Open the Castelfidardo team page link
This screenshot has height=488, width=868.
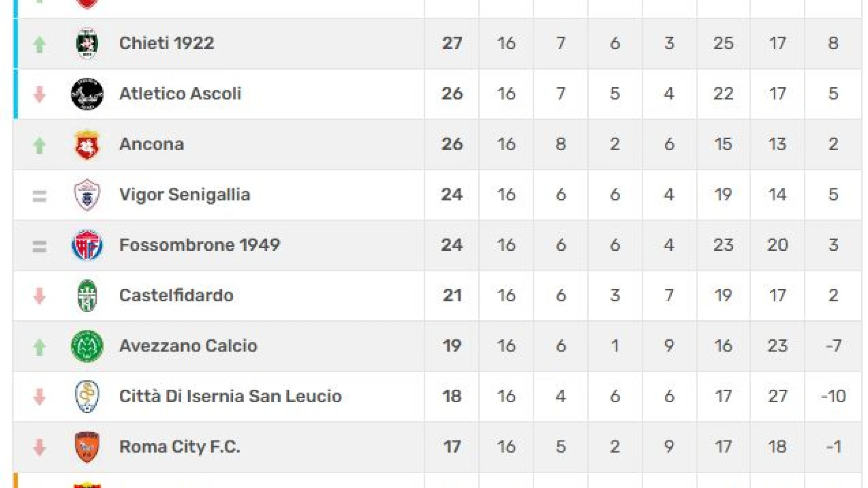click(176, 296)
